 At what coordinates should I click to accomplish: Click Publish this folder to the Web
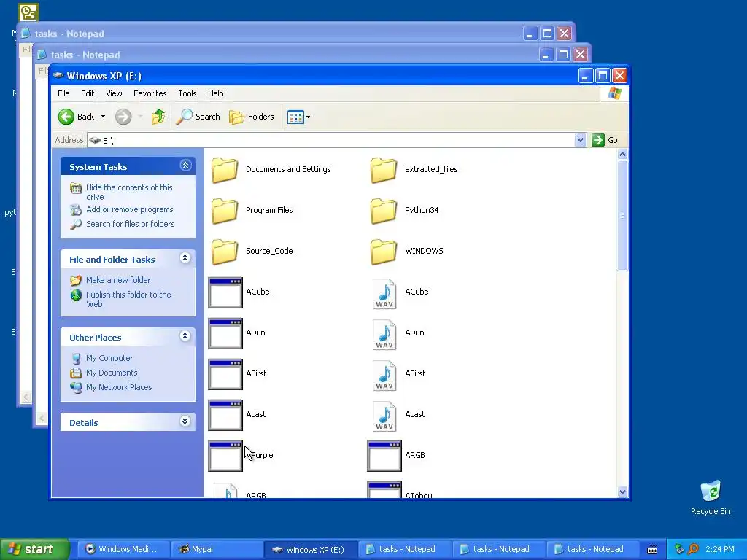coord(128,299)
